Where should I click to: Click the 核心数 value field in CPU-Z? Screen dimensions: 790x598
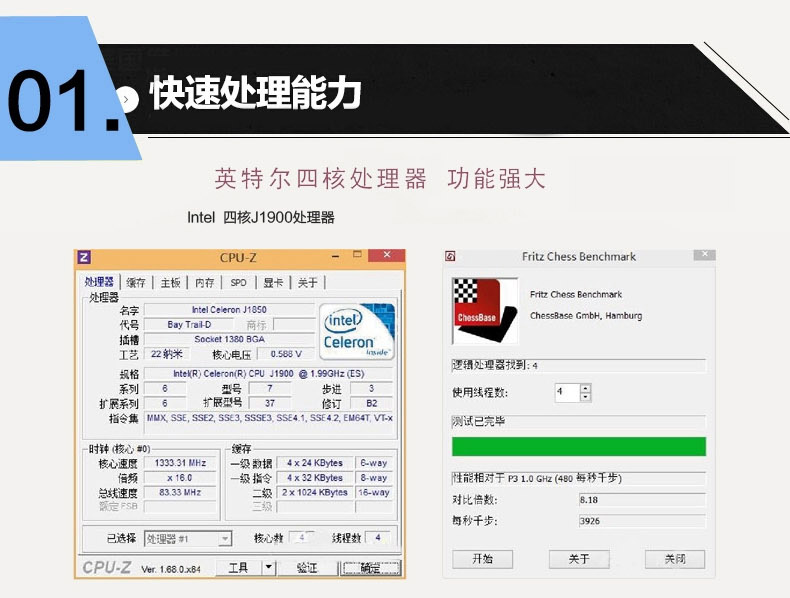pyautogui.click(x=302, y=538)
